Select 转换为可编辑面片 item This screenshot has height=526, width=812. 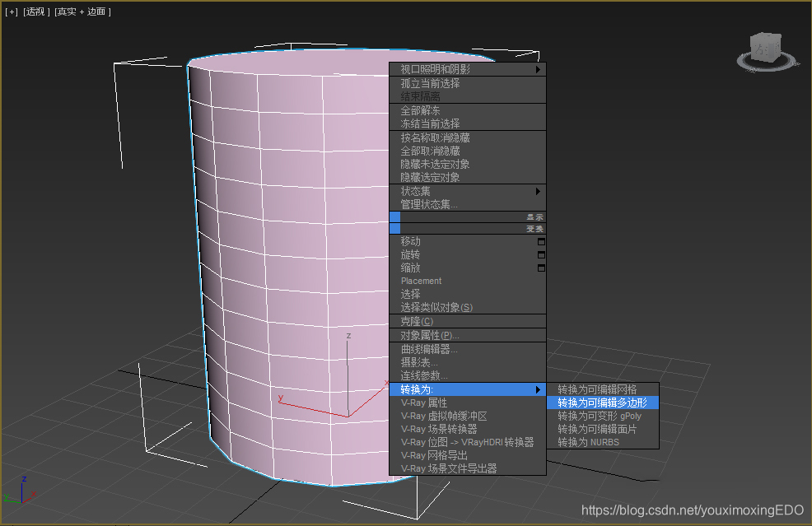[603, 429]
